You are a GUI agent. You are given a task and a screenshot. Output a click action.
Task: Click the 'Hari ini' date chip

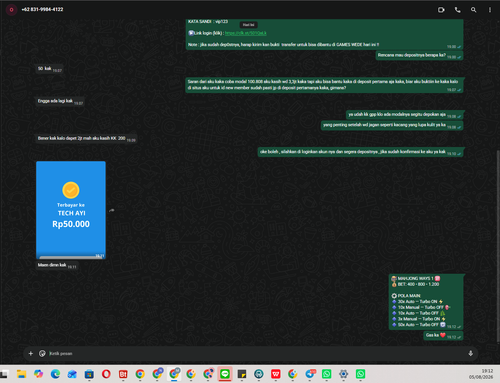pos(248,25)
